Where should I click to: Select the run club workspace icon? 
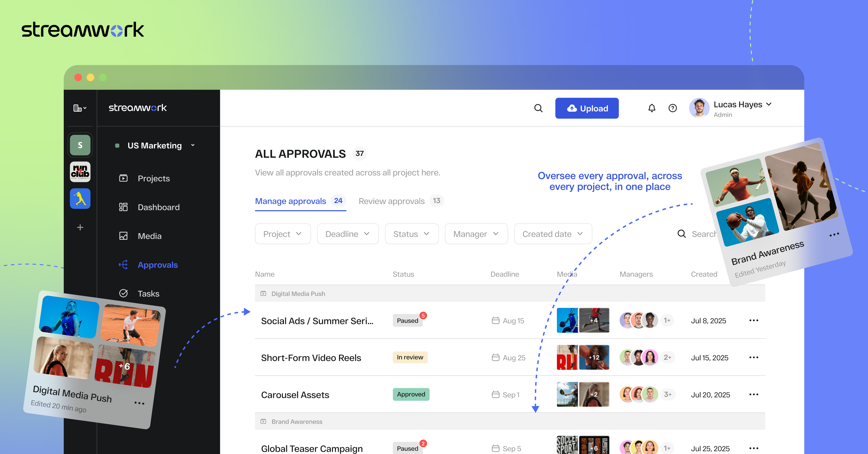click(80, 172)
